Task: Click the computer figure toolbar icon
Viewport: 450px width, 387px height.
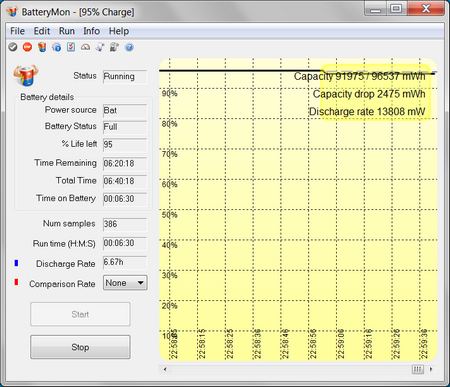Action: tap(114, 47)
